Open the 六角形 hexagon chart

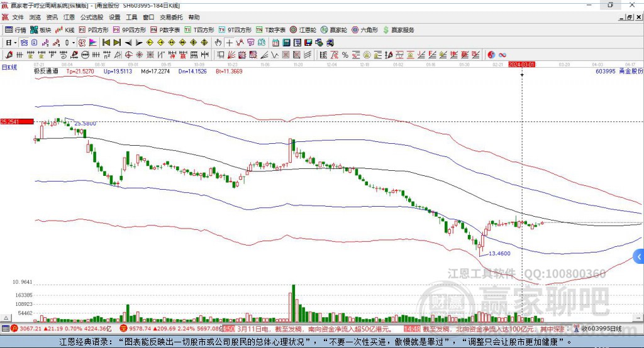click(365, 30)
